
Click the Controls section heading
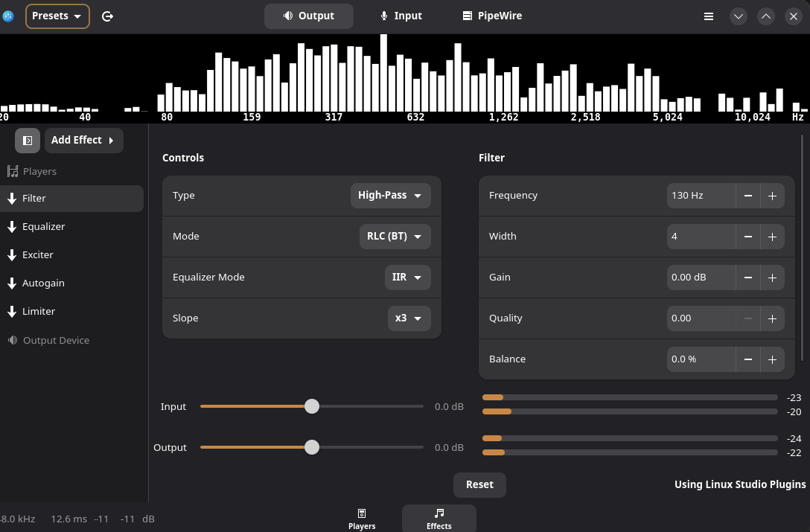183,158
